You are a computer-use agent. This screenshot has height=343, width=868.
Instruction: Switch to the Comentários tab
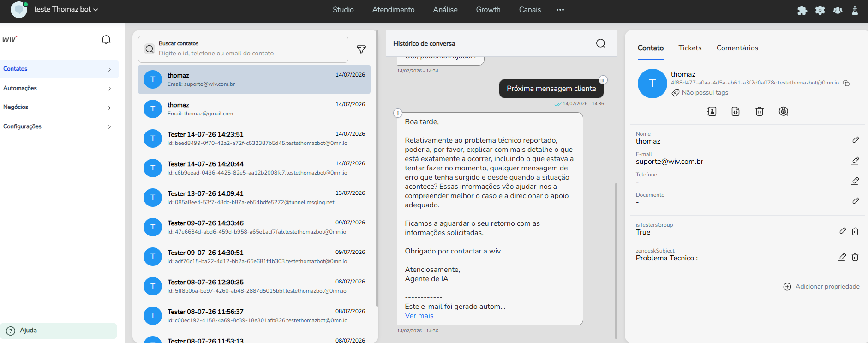(737, 48)
